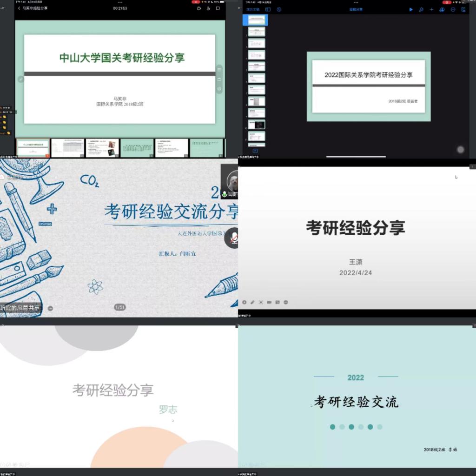Open the 演示文稿 presentations menu

[253, 9]
